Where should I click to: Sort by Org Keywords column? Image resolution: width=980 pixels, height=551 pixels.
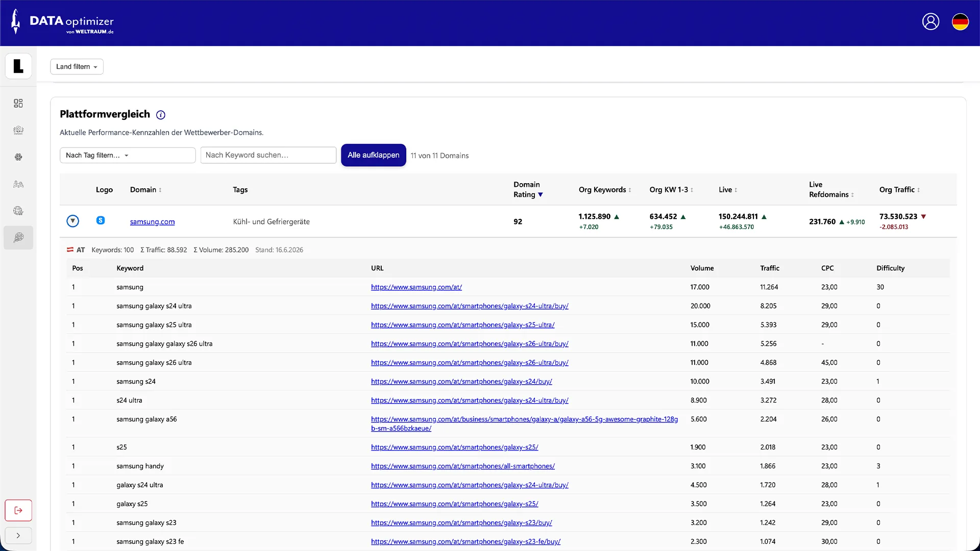pyautogui.click(x=605, y=190)
